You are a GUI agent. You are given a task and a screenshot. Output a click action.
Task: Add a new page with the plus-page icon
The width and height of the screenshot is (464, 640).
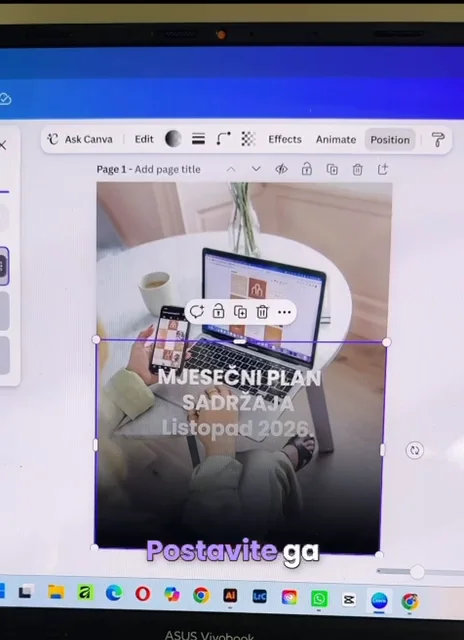point(382,169)
